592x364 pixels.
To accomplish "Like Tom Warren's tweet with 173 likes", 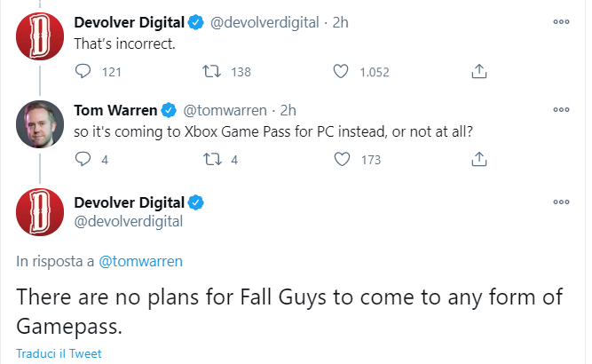I will tap(342, 160).
